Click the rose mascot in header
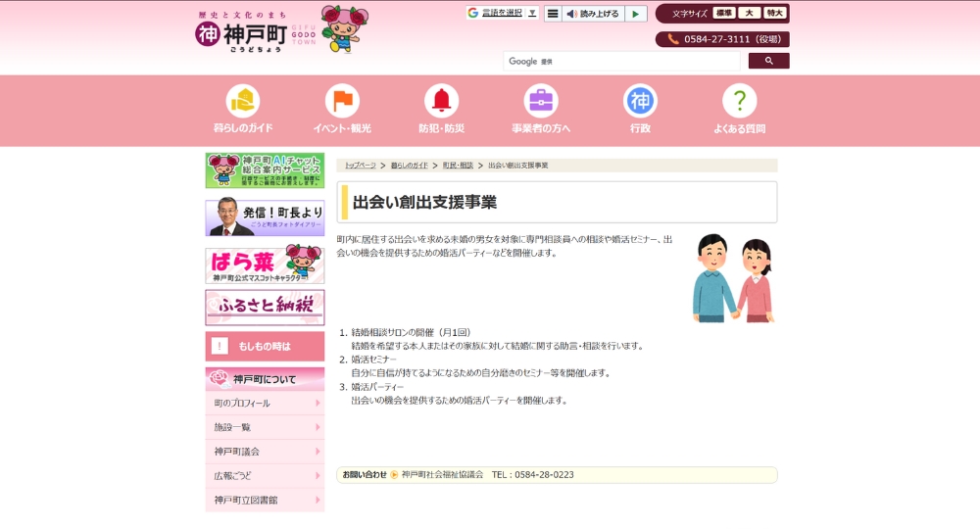This screenshot has width=980, height=529. pos(344,28)
